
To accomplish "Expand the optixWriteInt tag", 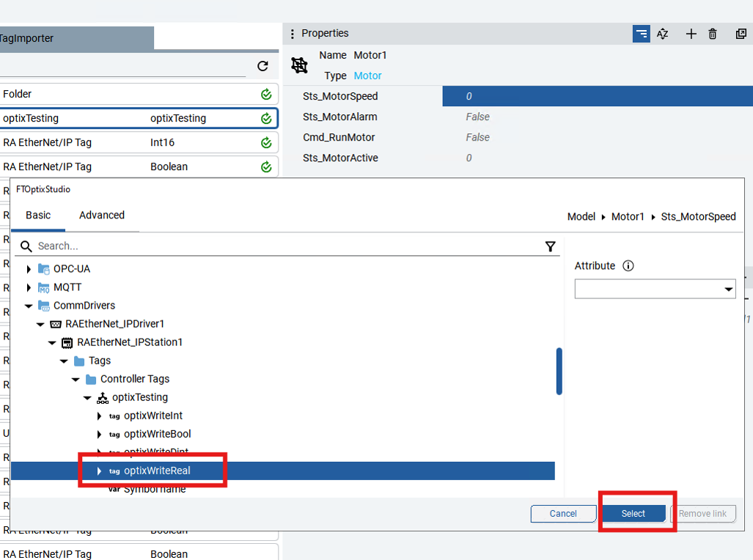I will tap(99, 416).
